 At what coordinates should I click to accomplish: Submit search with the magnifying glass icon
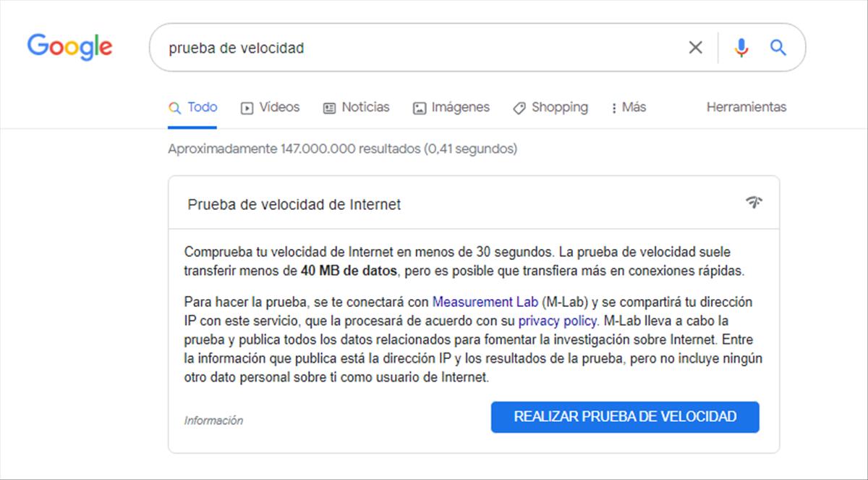[x=778, y=48]
